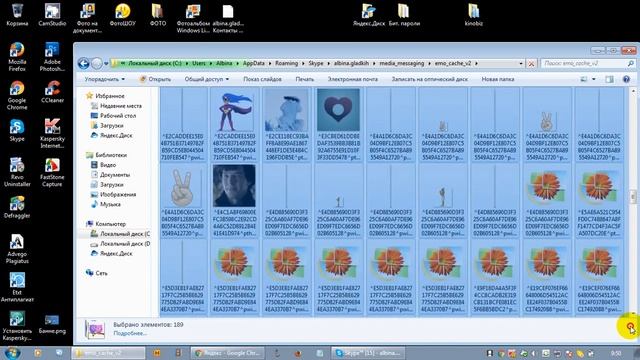This screenshot has width=640, height=360.
Task: Click Электронная почта toolbar button
Action: pyautogui.click(x=353, y=79)
